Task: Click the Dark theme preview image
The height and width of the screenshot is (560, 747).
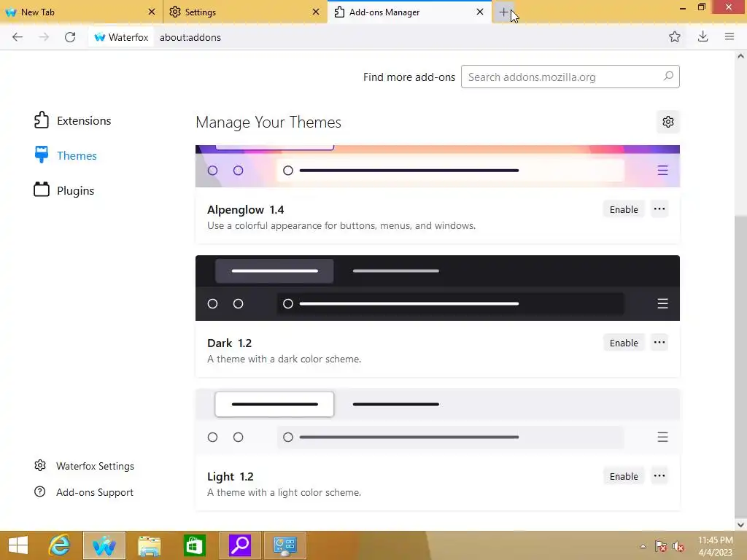Action: click(438, 287)
